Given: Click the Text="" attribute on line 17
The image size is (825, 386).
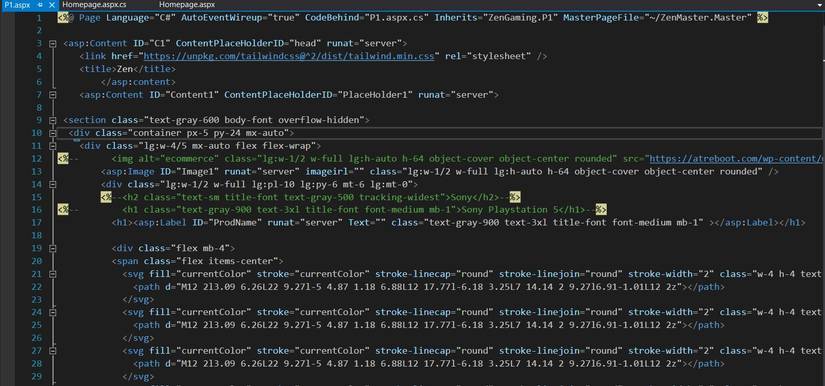Looking at the screenshot, I should click(x=367, y=223).
